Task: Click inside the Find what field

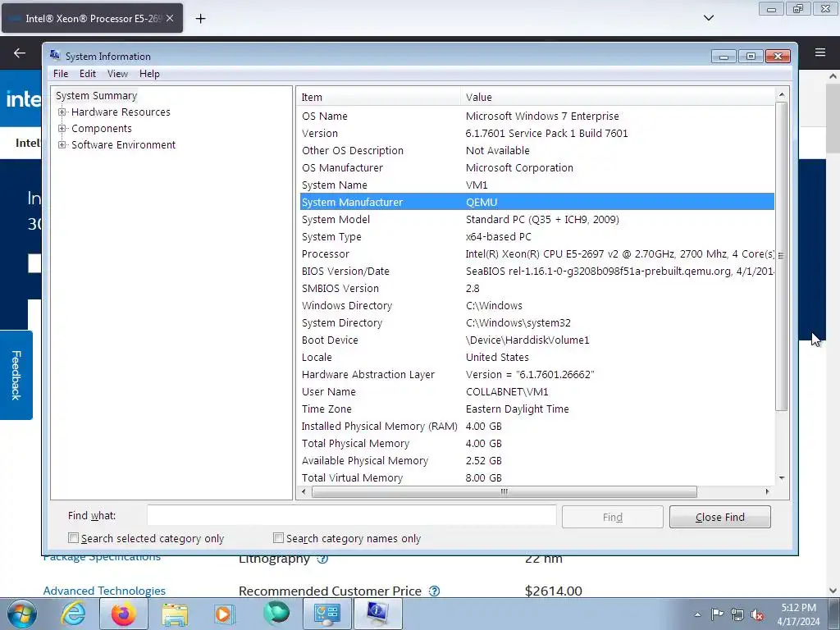Action: (x=351, y=515)
